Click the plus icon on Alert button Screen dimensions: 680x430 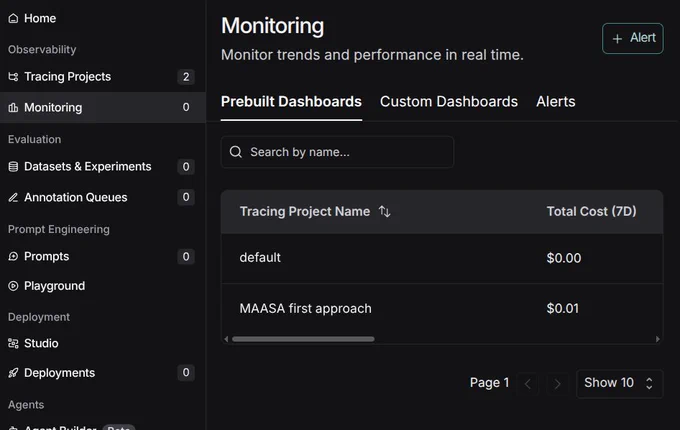click(x=617, y=39)
